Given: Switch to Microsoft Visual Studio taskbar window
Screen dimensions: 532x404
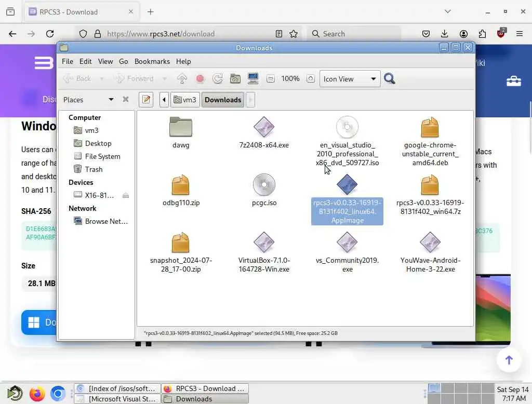Looking at the screenshot, I should click(117, 399).
